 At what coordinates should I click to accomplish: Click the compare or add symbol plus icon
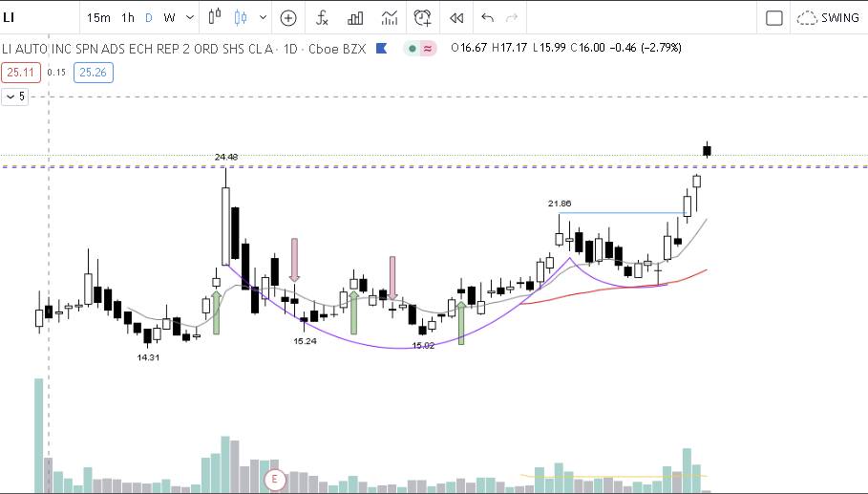(x=288, y=18)
